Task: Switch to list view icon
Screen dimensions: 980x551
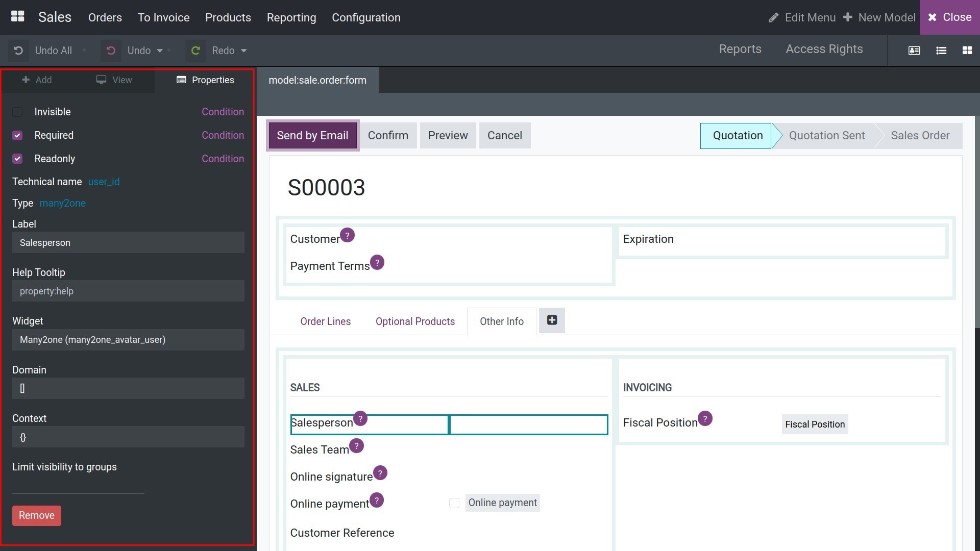Action: click(941, 51)
